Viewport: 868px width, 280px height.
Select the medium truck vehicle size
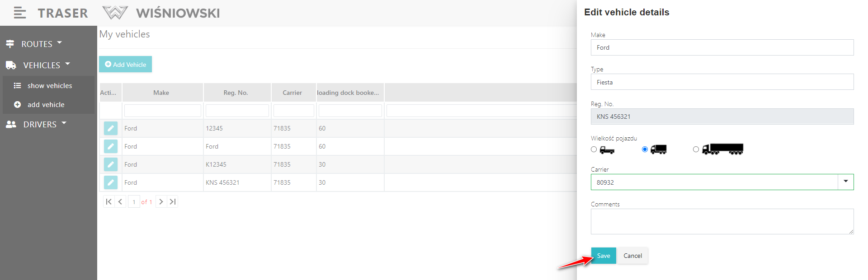click(x=645, y=149)
